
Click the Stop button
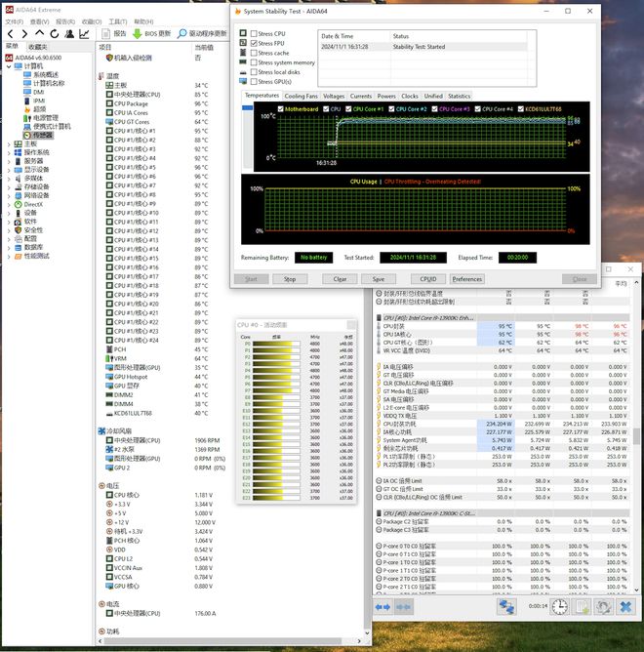[290, 279]
